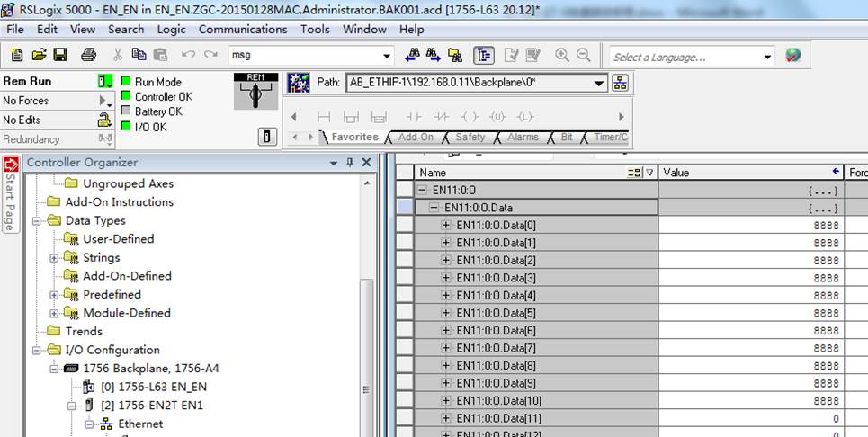868x437 pixels.
Task: Toggle the Controller Organizer toolbar icon
Action: click(x=484, y=55)
